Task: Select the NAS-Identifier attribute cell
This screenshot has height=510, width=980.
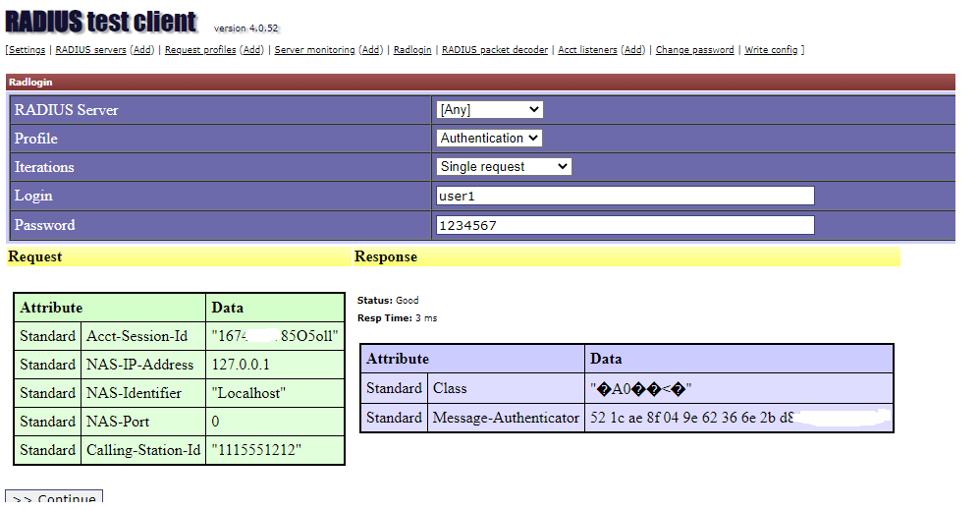Action: pyautogui.click(x=143, y=393)
